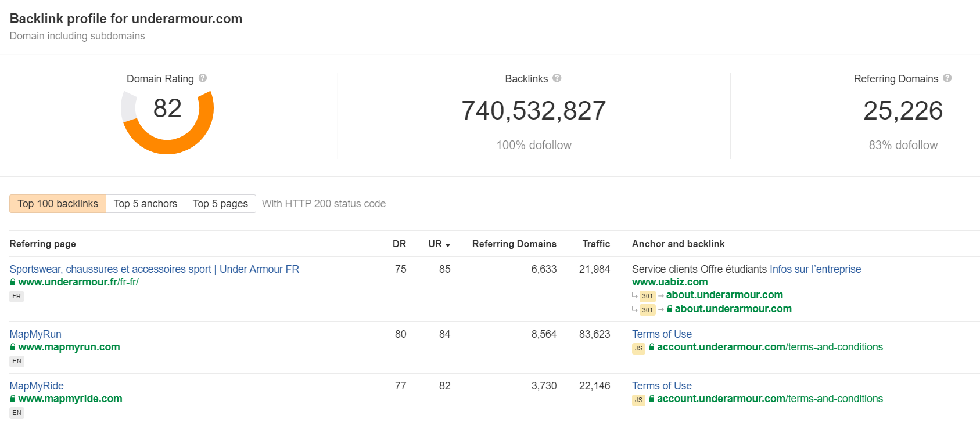Open the MapMyRun page title link

pyautogui.click(x=35, y=334)
